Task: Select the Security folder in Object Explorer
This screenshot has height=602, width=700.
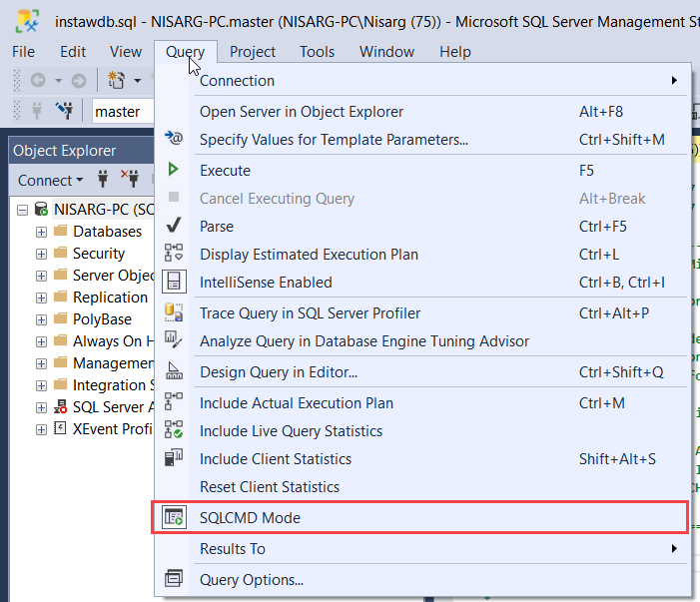Action: click(x=98, y=254)
